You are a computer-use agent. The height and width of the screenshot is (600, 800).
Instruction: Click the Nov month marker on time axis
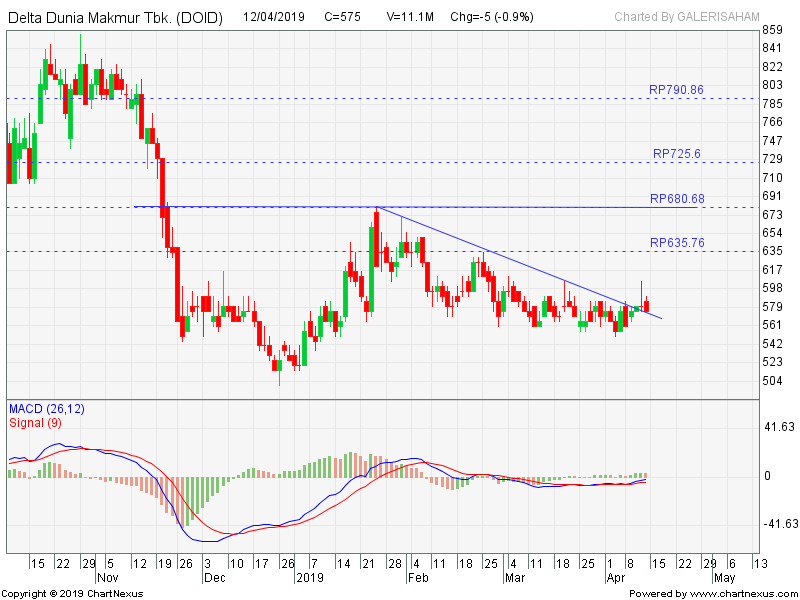pyautogui.click(x=107, y=577)
